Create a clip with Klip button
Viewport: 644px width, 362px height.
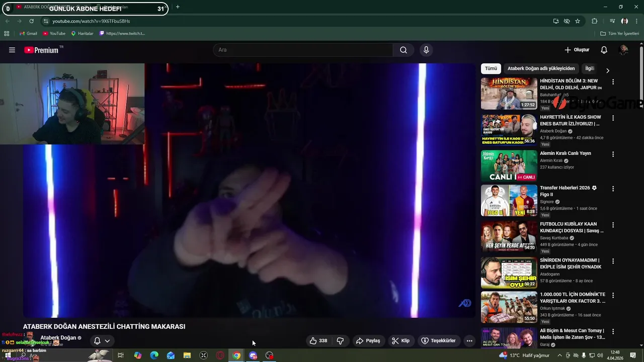pyautogui.click(x=400, y=340)
